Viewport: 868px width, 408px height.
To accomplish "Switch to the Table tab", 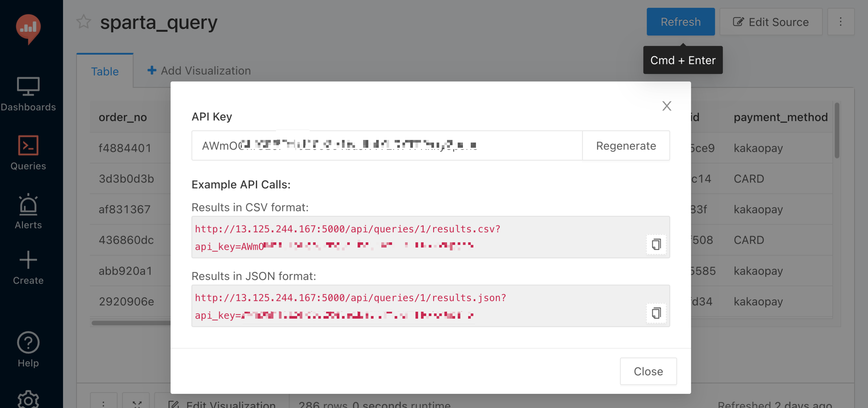I will pos(105,71).
